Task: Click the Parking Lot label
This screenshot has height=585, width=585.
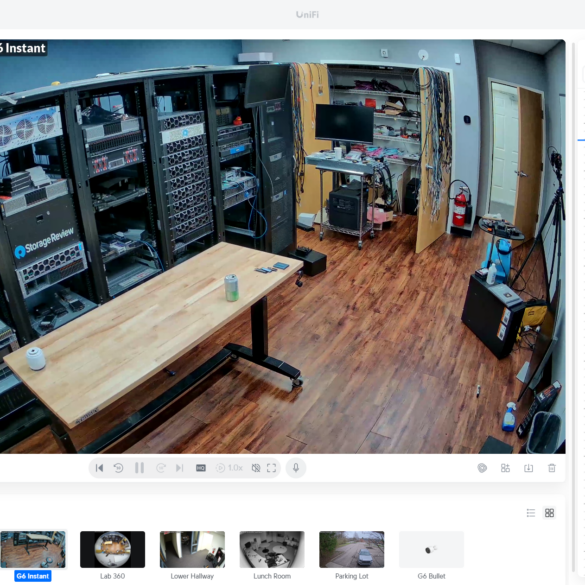Action: tap(351, 576)
